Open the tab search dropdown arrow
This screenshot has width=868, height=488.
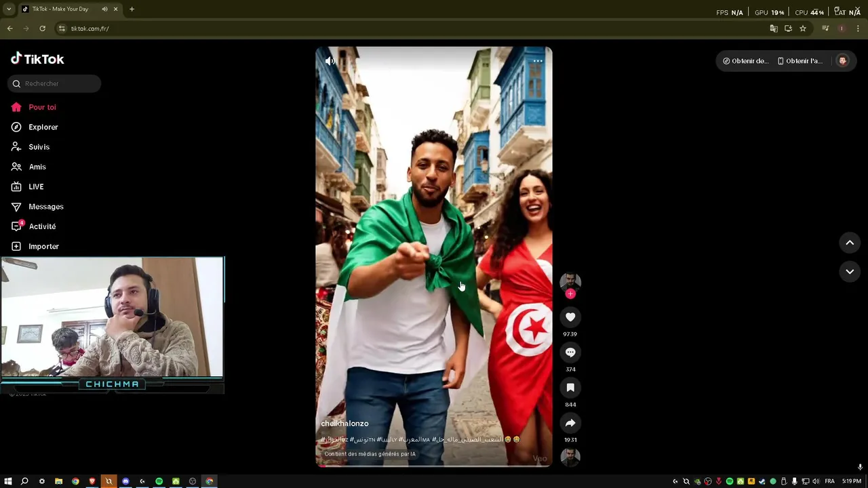tap(8, 9)
